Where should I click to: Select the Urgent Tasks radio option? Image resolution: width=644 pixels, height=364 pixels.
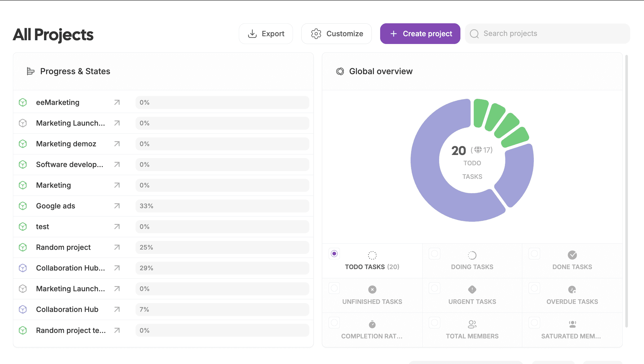tap(435, 288)
